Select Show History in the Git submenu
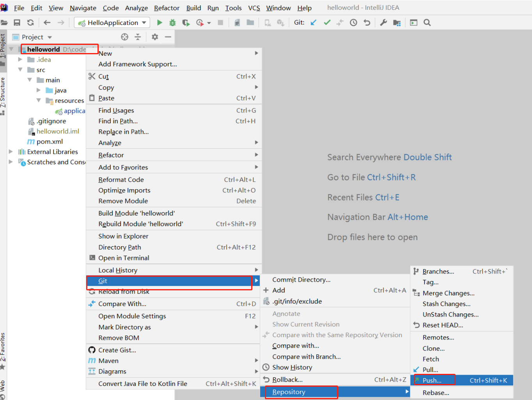 (x=335, y=367)
